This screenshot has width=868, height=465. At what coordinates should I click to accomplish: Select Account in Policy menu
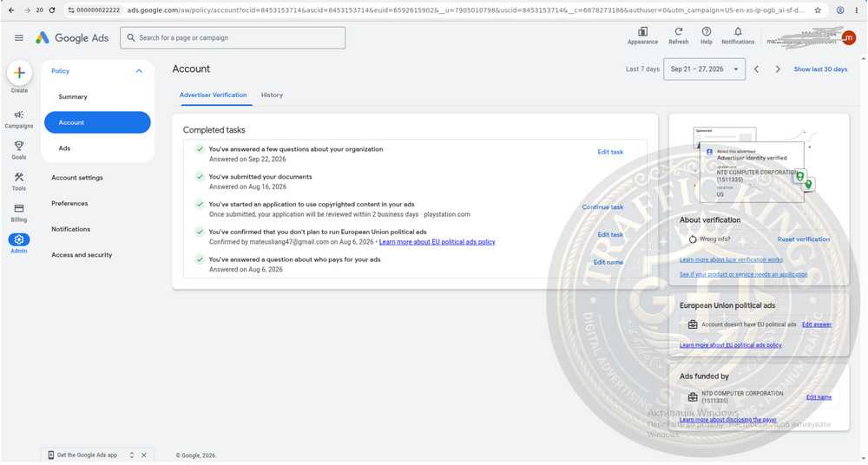pyautogui.click(x=97, y=122)
